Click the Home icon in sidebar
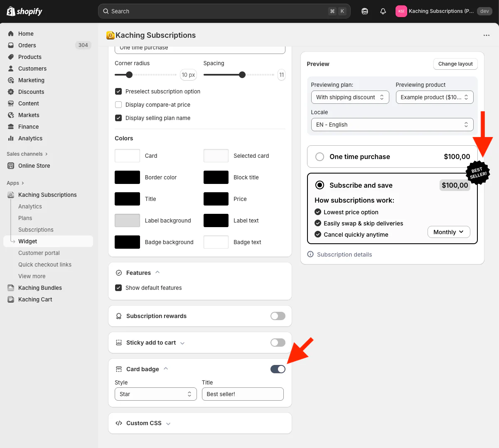Image resolution: width=499 pixels, height=448 pixels. click(x=11, y=34)
